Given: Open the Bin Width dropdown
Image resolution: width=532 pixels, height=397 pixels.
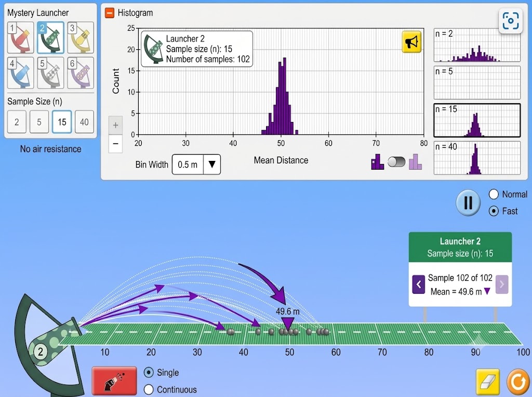Looking at the screenshot, I should tap(196, 165).
